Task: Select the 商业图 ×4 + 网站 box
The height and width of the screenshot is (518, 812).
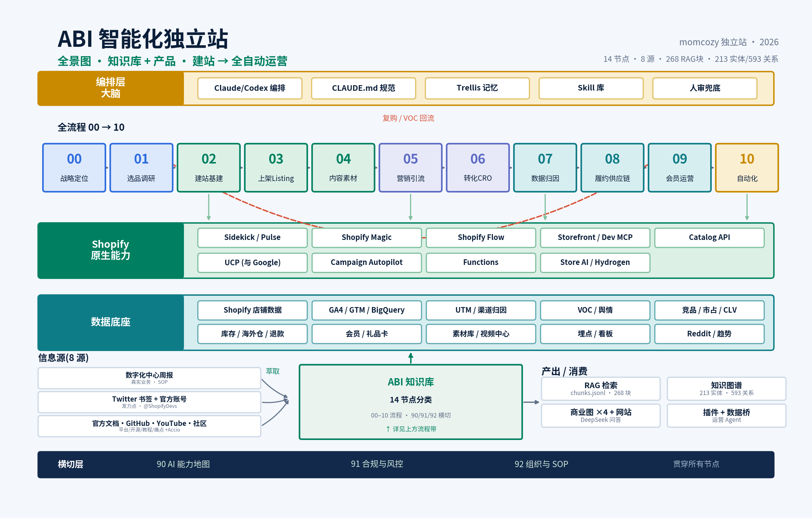Action: tap(601, 416)
